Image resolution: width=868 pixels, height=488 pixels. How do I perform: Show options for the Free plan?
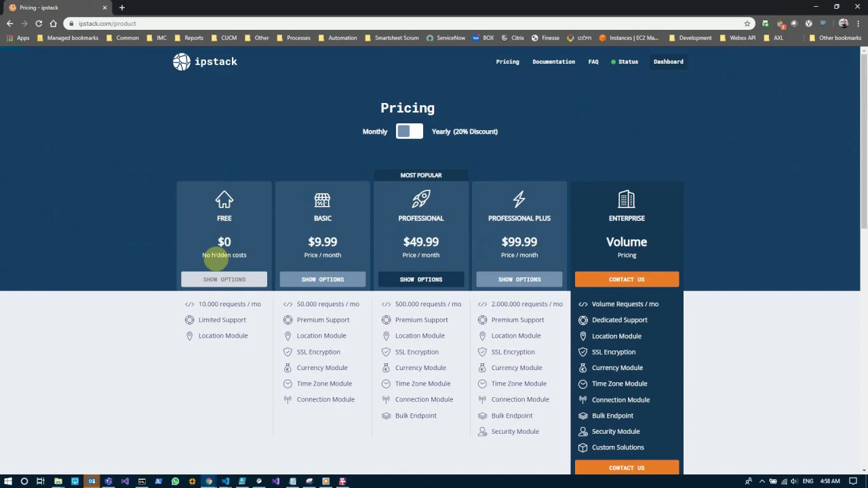tap(224, 279)
